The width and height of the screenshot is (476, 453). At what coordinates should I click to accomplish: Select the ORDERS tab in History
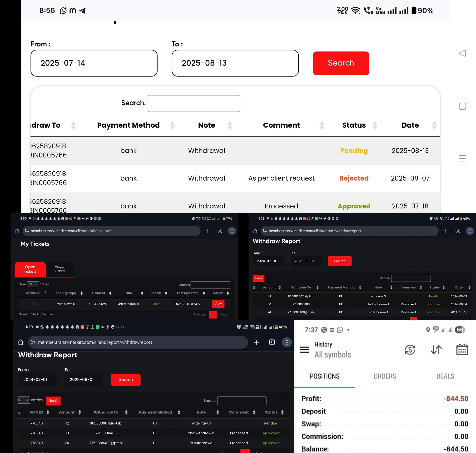tap(385, 376)
